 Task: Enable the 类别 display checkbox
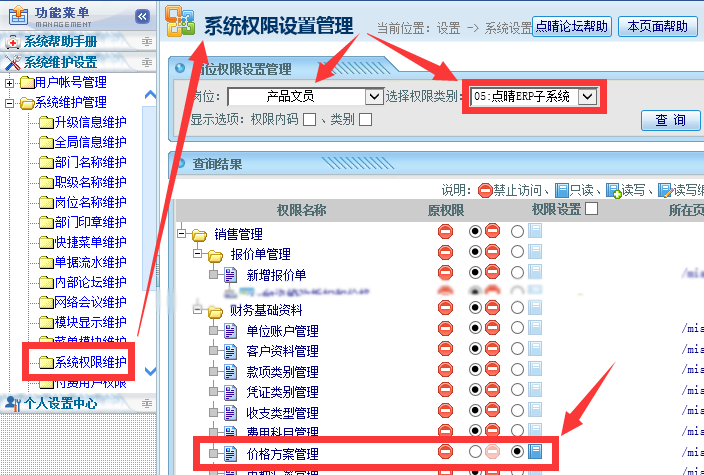365,120
